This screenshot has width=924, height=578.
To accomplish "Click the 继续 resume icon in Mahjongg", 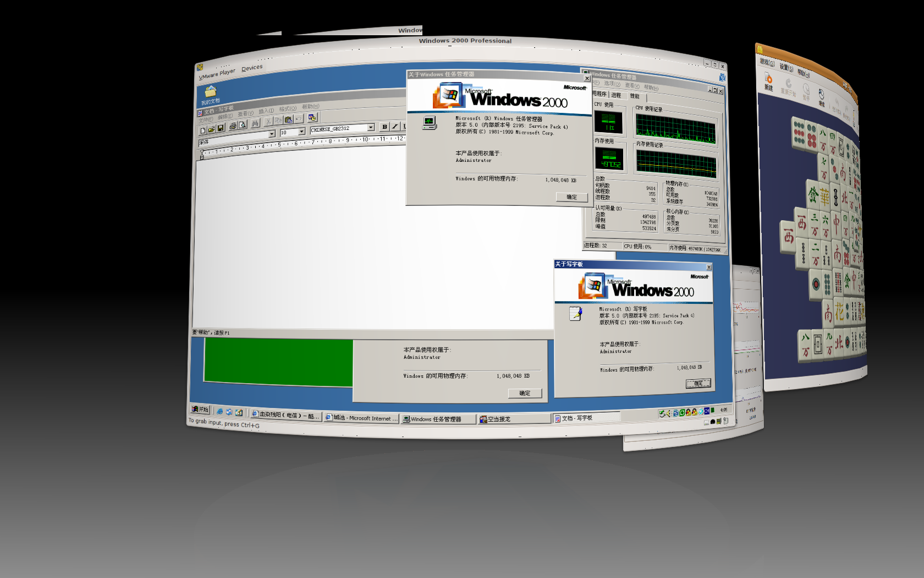I will pyautogui.click(x=821, y=97).
